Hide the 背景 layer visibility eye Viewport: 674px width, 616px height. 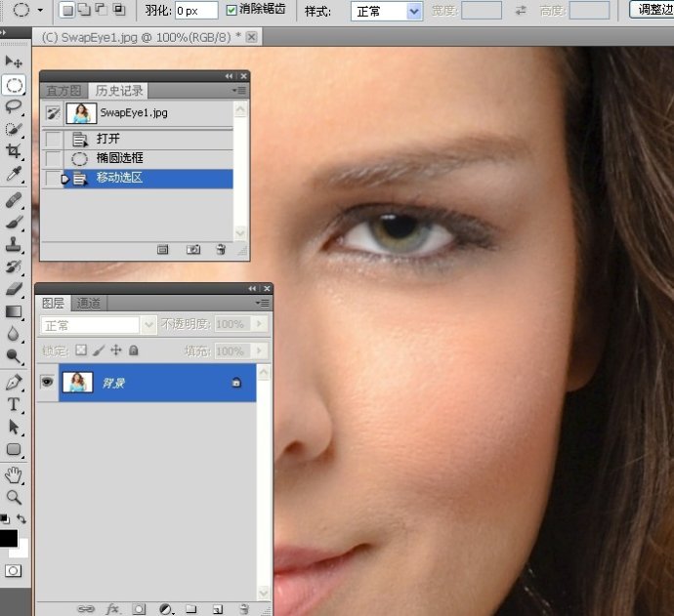click(47, 381)
